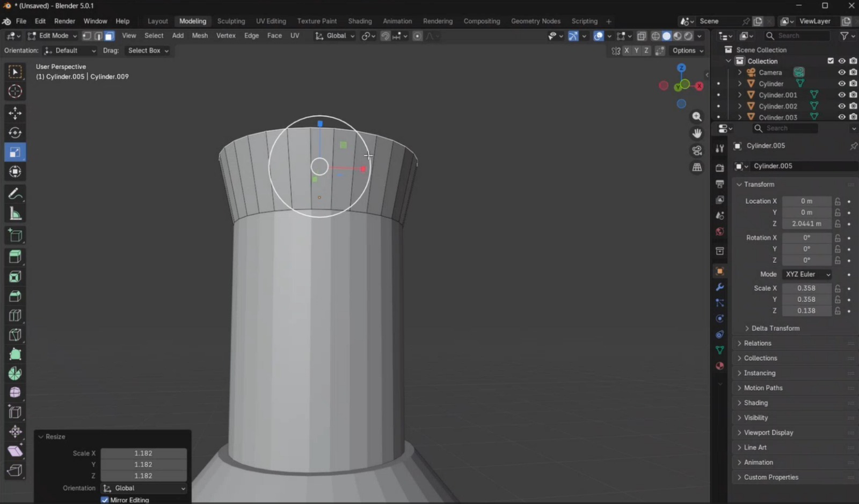Select the Annotate tool

coord(14,193)
